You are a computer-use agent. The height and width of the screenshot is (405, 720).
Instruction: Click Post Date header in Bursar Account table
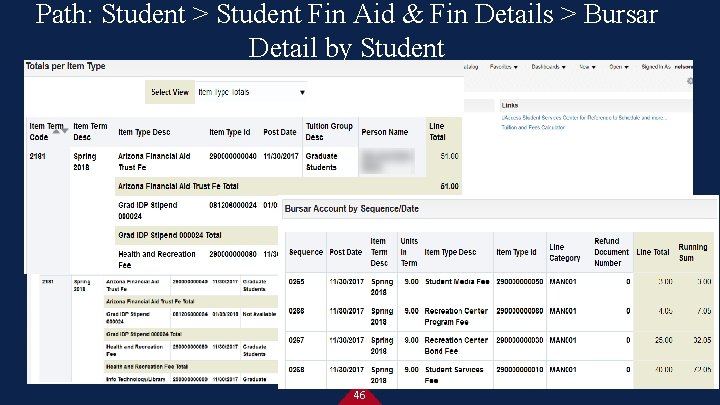(x=346, y=252)
